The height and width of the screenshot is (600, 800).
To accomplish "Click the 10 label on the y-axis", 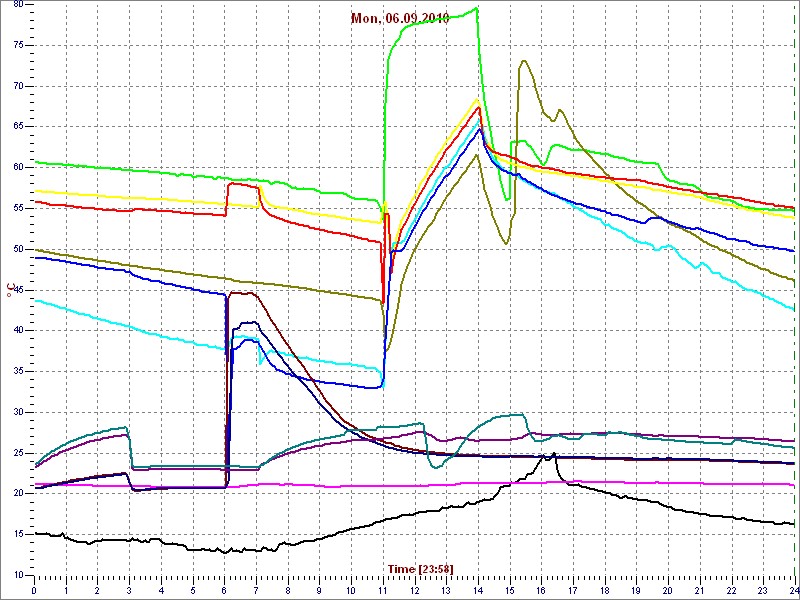I will click(x=18, y=575).
